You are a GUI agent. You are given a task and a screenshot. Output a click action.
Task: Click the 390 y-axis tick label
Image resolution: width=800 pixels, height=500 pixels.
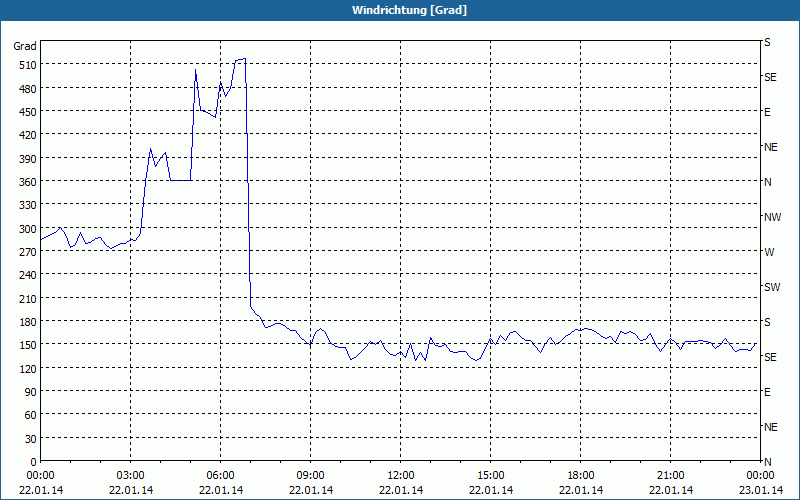pos(28,159)
